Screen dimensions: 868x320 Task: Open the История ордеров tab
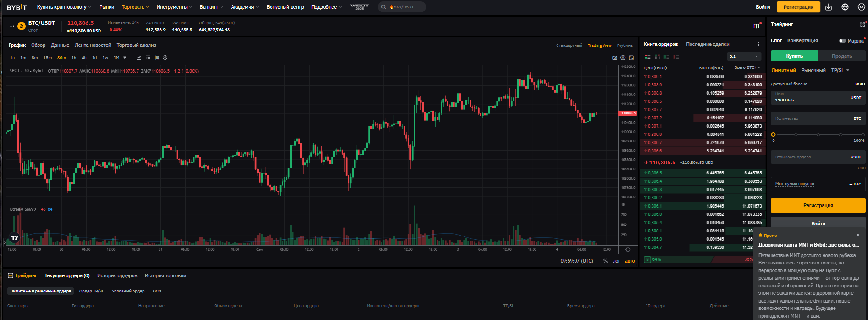coord(117,275)
